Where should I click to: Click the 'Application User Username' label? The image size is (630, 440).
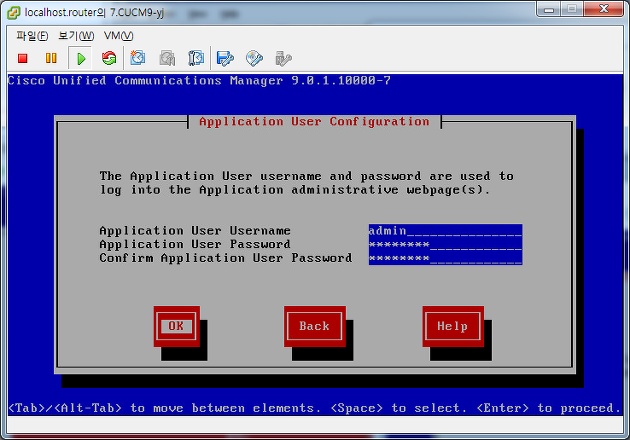pyautogui.click(x=195, y=231)
